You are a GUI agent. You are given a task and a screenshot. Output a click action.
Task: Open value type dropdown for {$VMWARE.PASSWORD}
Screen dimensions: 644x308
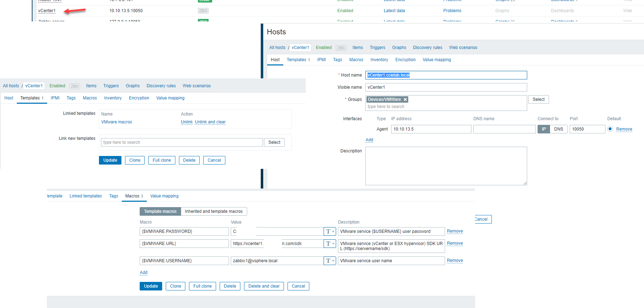coord(330,231)
